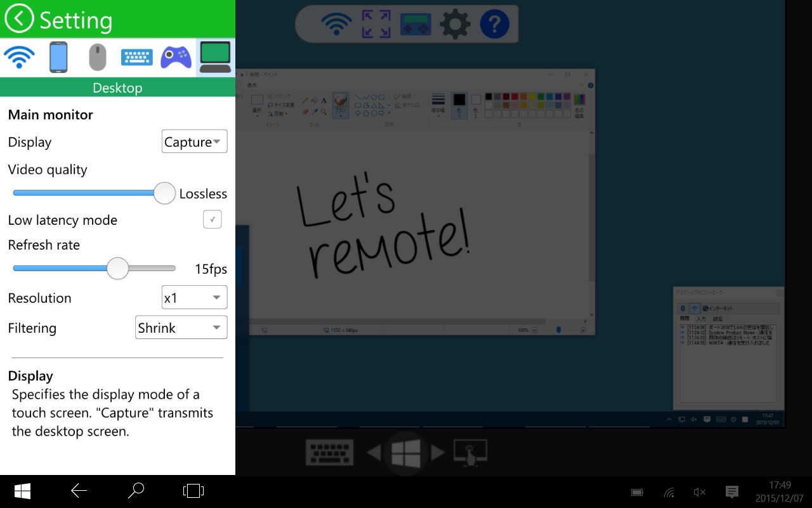Image resolution: width=812 pixels, height=508 pixels.
Task: Click the left arrow beside Windows button
Action: 374,453
